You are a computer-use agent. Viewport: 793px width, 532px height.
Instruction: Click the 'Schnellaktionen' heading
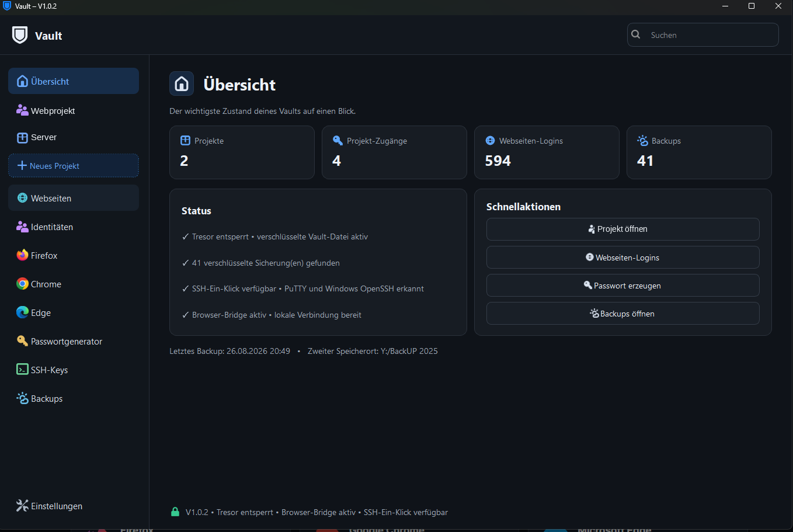click(x=523, y=207)
